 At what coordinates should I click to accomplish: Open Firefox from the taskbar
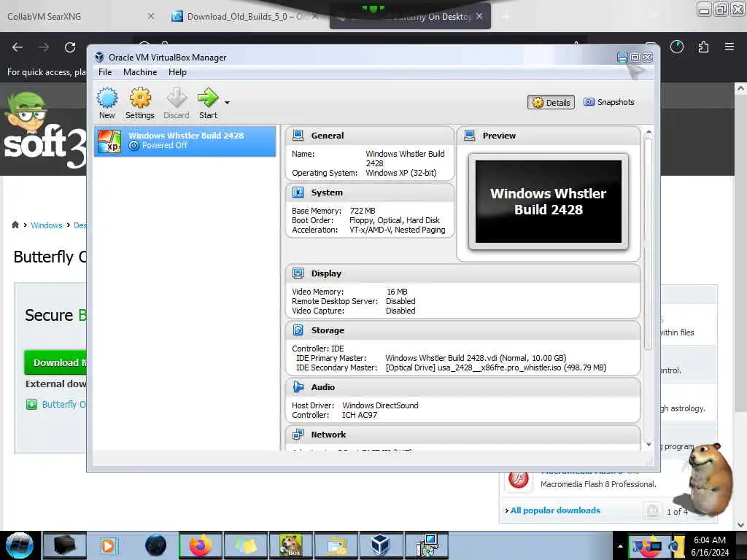tap(201, 545)
